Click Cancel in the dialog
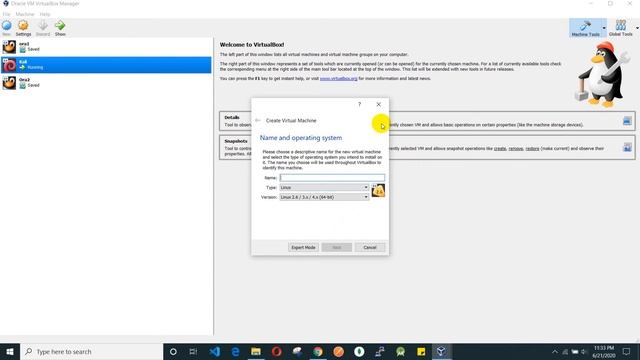 [370, 247]
